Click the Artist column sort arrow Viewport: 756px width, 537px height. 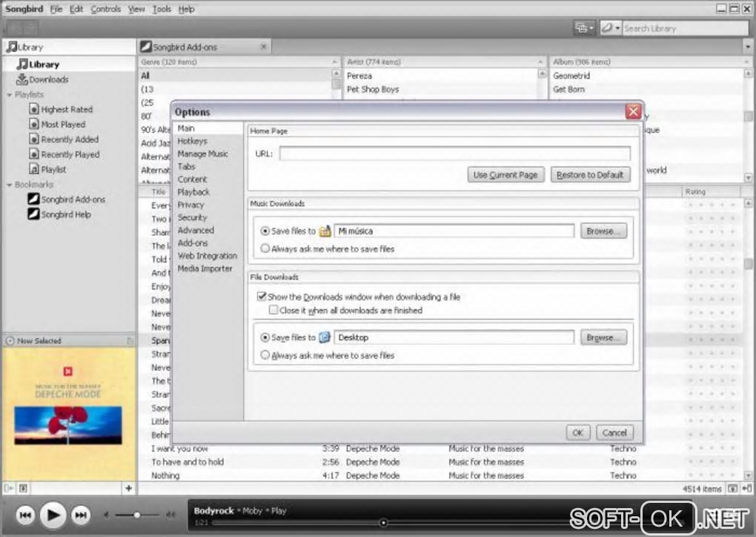pyautogui.click(x=540, y=62)
